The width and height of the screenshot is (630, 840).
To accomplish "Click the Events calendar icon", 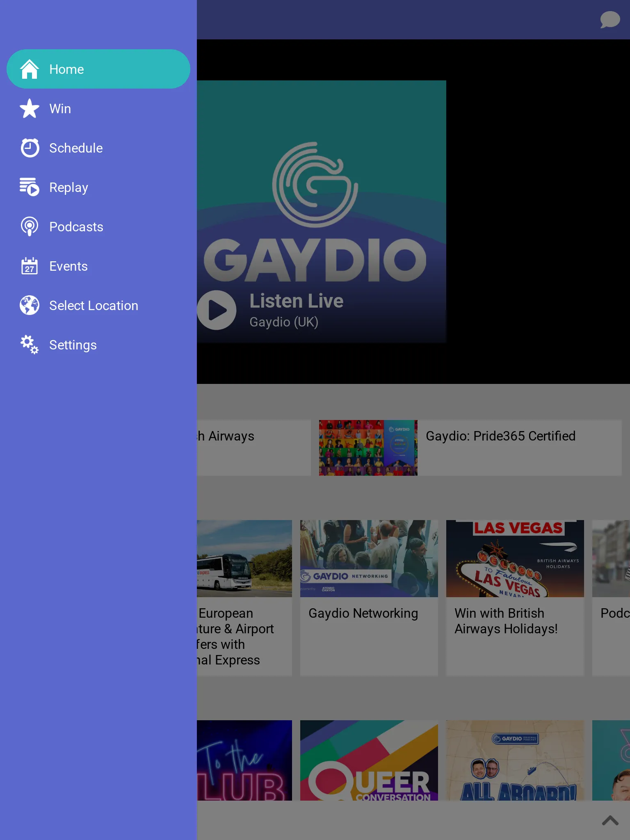I will (x=30, y=266).
